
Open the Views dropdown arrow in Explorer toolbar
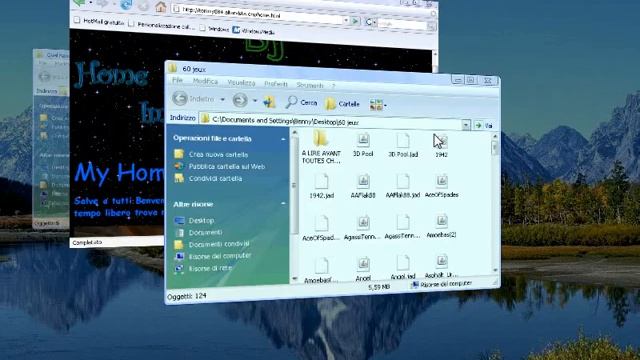click(x=385, y=106)
